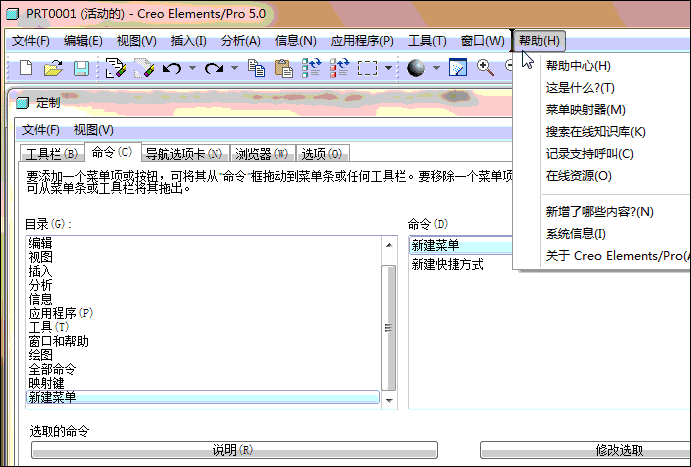The height and width of the screenshot is (467, 691).
Task: Click the 修改选取 button
Action: pos(586,450)
